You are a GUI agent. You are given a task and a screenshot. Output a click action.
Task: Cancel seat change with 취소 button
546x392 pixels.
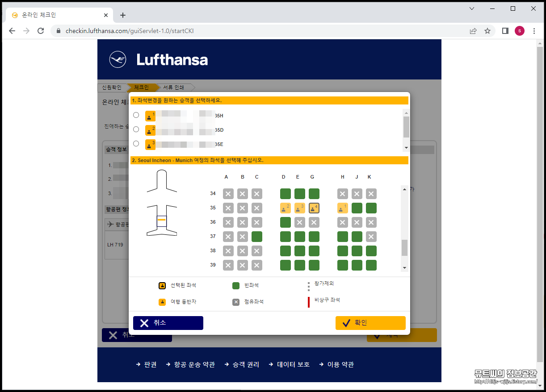(x=168, y=323)
